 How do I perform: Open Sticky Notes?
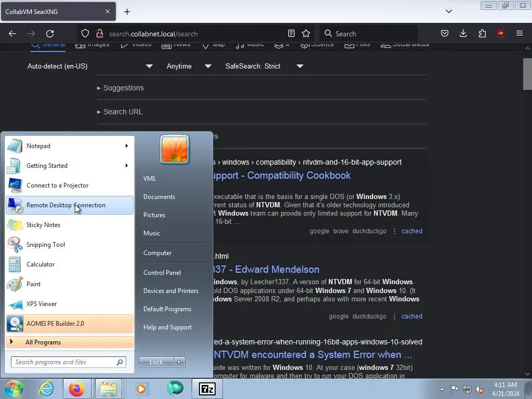[70, 225]
